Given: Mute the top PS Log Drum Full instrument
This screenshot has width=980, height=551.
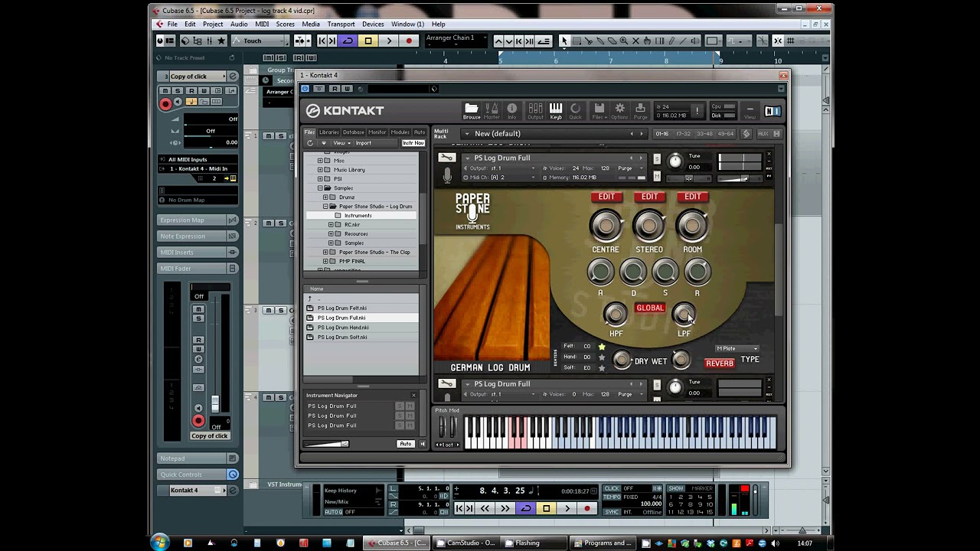Looking at the screenshot, I should click(657, 177).
